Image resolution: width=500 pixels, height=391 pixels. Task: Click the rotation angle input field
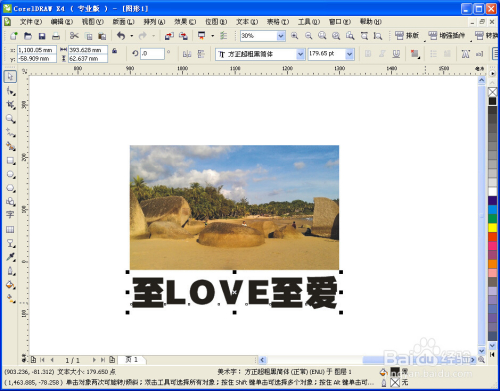pos(152,54)
